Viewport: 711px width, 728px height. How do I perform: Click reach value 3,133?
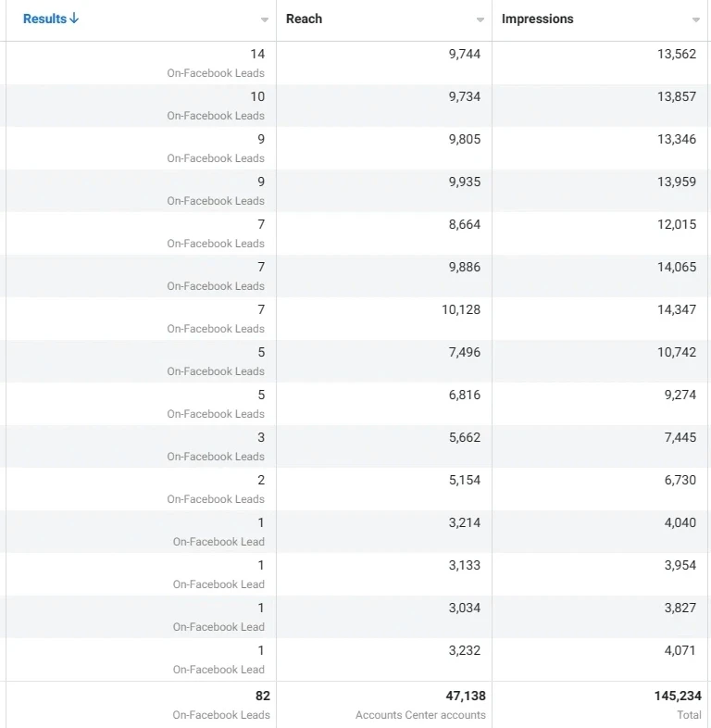click(465, 566)
